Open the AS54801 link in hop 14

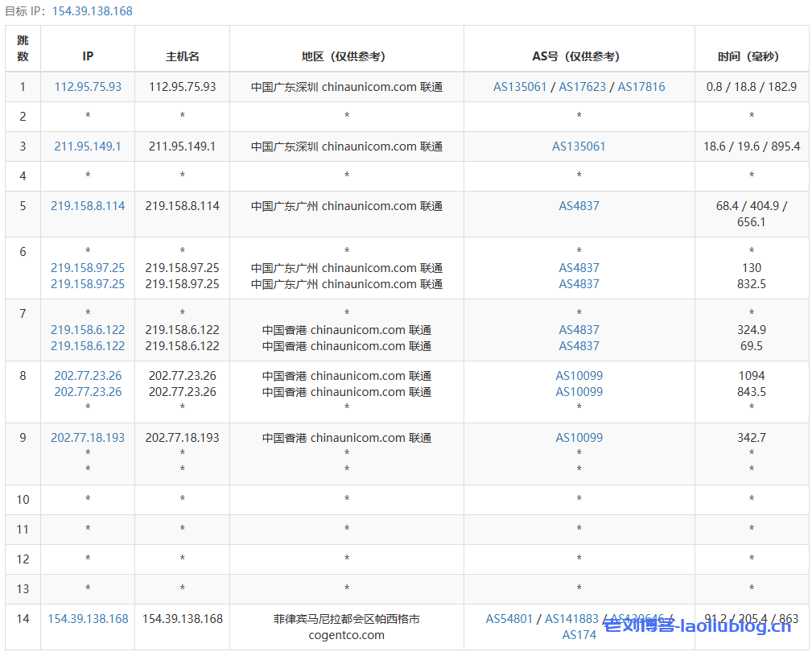[x=509, y=619]
